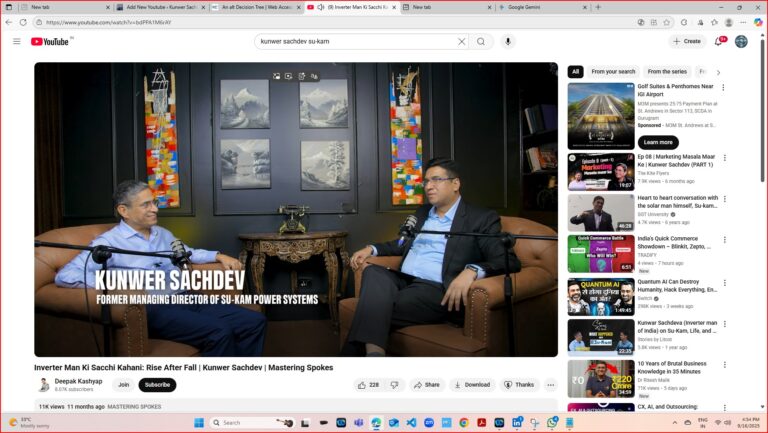Switch to the Google Gemini browser tab

pos(542,7)
